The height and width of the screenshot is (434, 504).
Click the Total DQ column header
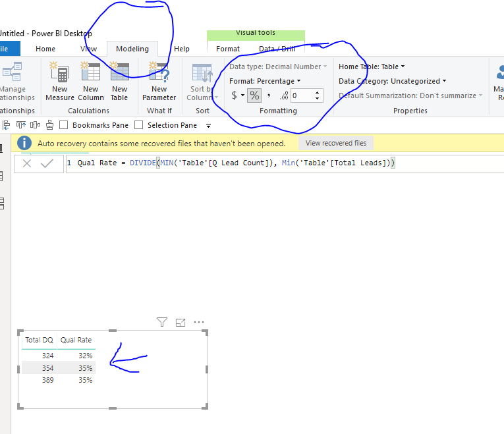click(x=40, y=340)
